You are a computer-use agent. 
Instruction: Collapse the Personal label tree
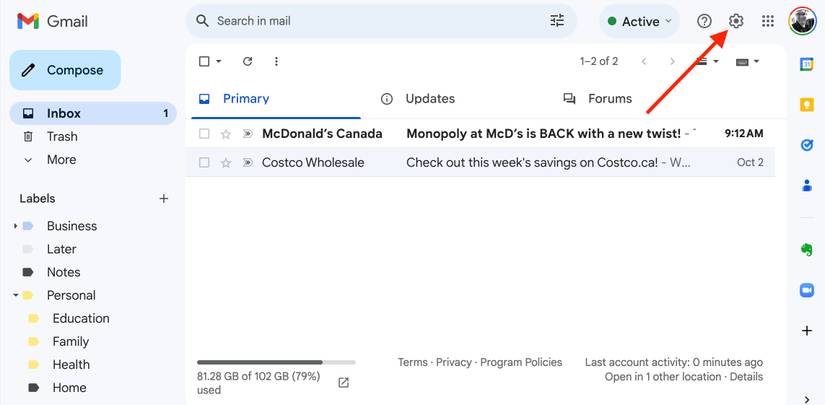(x=16, y=295)
